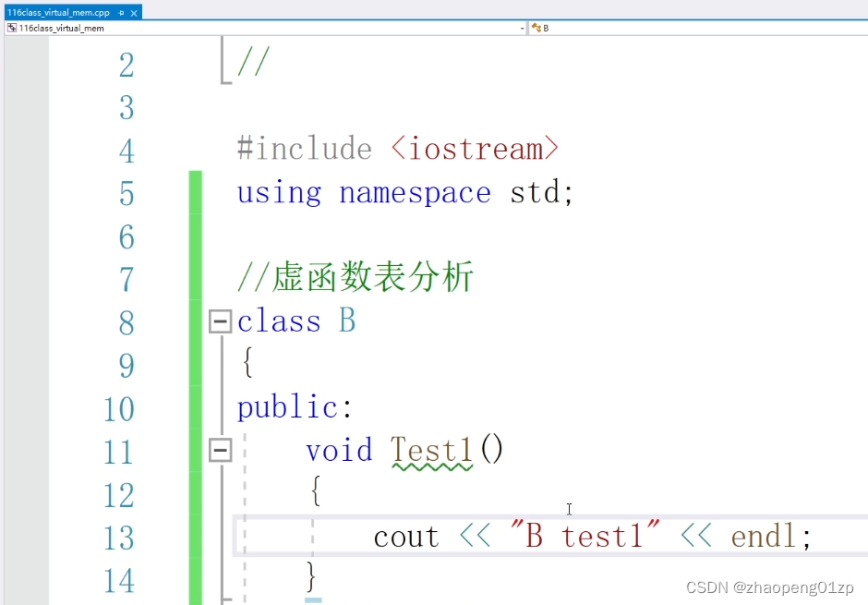
Task: Click 'cout' on line 13
Action: tap(406, 537)
